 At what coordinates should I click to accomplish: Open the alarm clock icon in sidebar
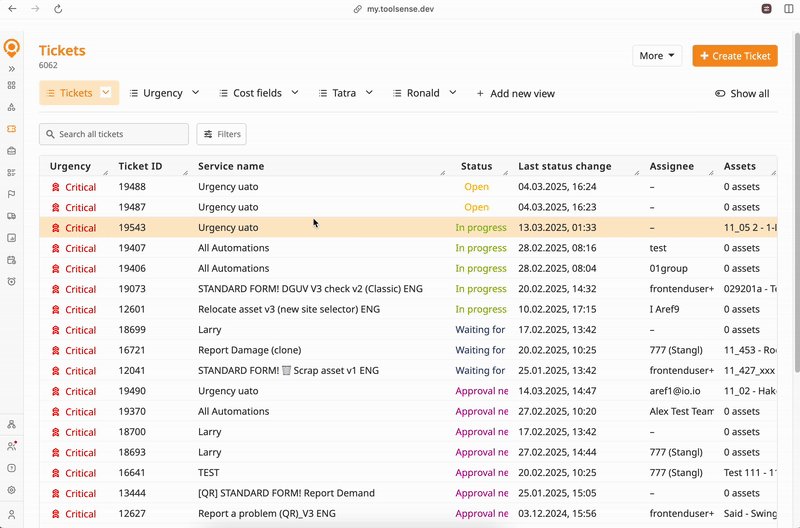pos(12,282)
